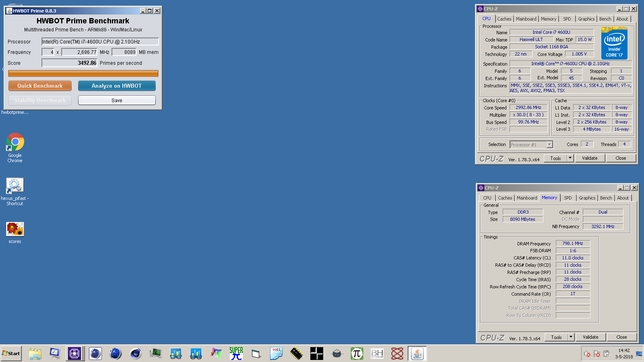Launch the green Pi symbol taskbar icon

[x=357, y=354]
